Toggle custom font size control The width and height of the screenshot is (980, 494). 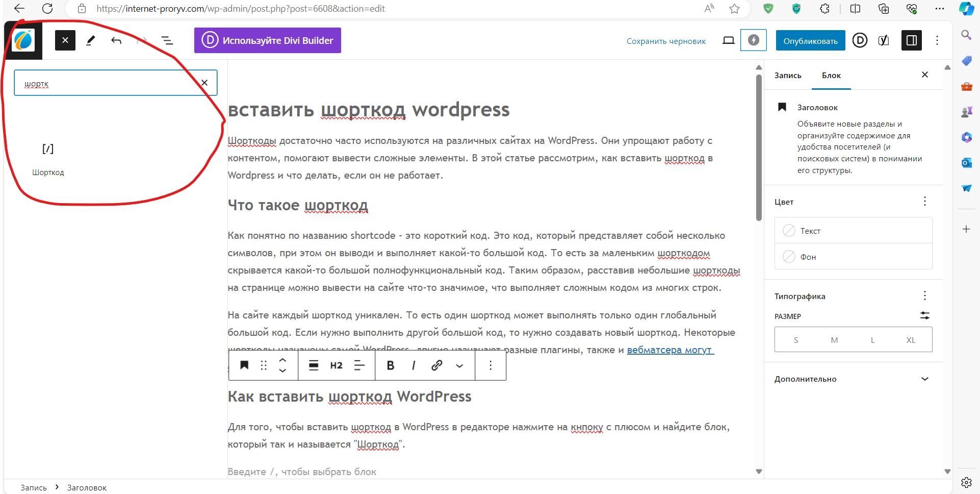[x=925, y=316]
